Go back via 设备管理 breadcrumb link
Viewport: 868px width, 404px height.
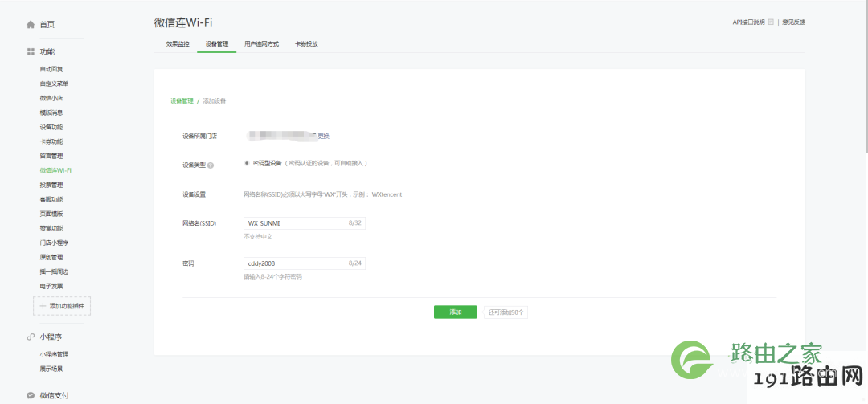coord(182,101)
